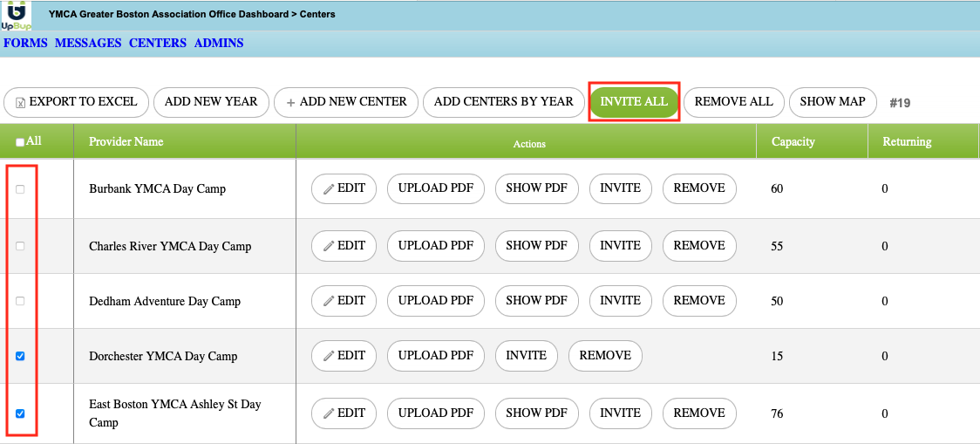Click the Remove All button
Viewport: 980px width, 444px height.
(x=734, y=102)
